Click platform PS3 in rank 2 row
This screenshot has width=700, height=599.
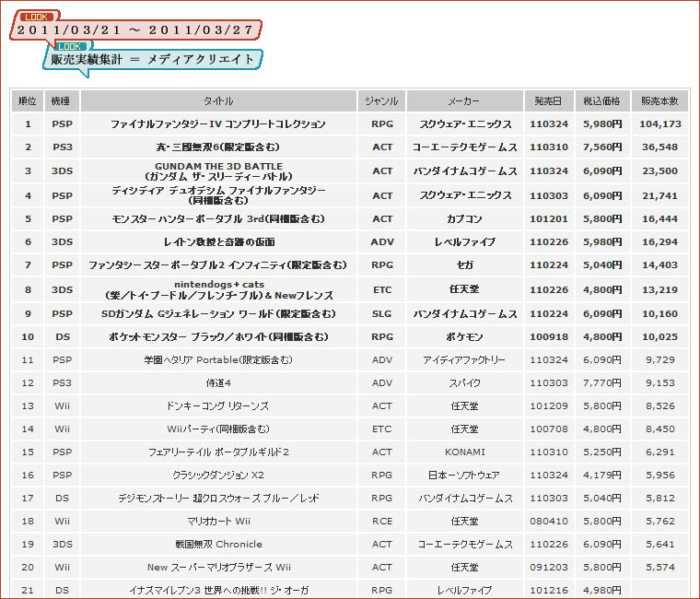(x=62, y=147)
